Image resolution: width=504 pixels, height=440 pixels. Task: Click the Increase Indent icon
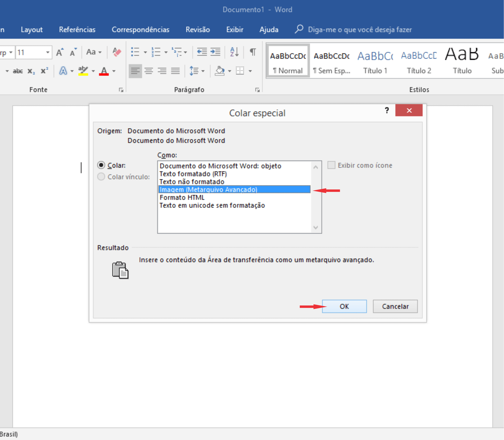click(x=215, y=52)
